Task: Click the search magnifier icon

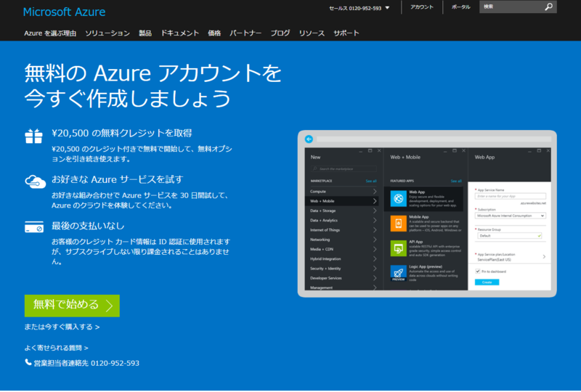Action: tap(548, 7)
